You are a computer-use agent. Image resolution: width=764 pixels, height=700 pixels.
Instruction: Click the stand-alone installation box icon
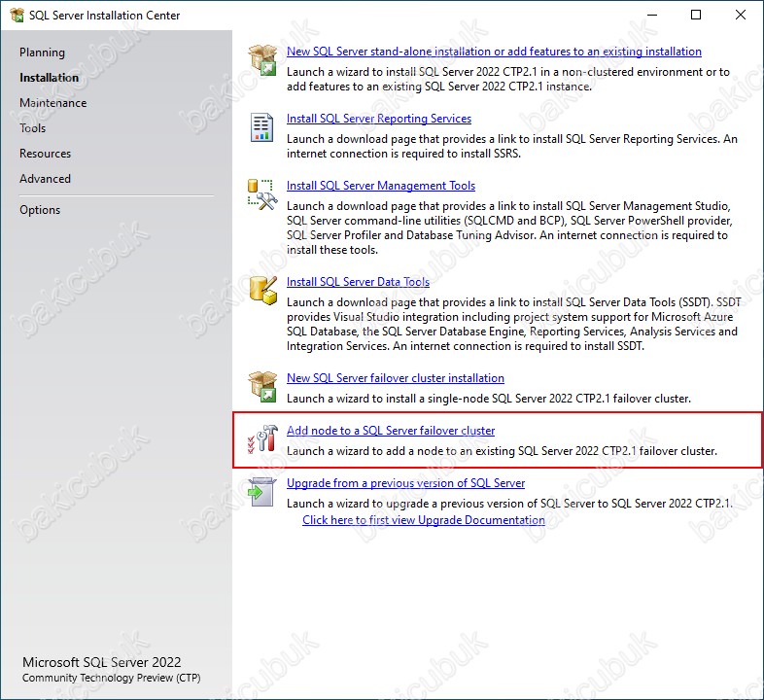263,60
